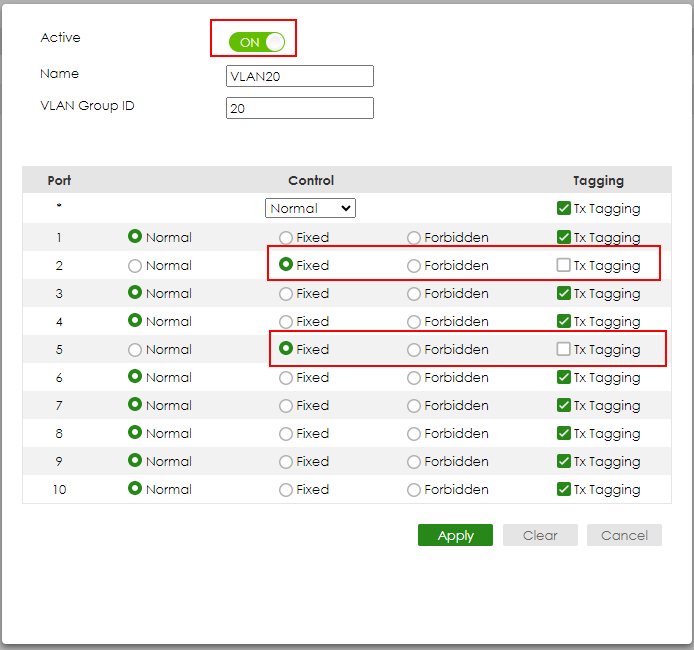
Task: Set port 8 to Fixed
Action: (286, 434)
